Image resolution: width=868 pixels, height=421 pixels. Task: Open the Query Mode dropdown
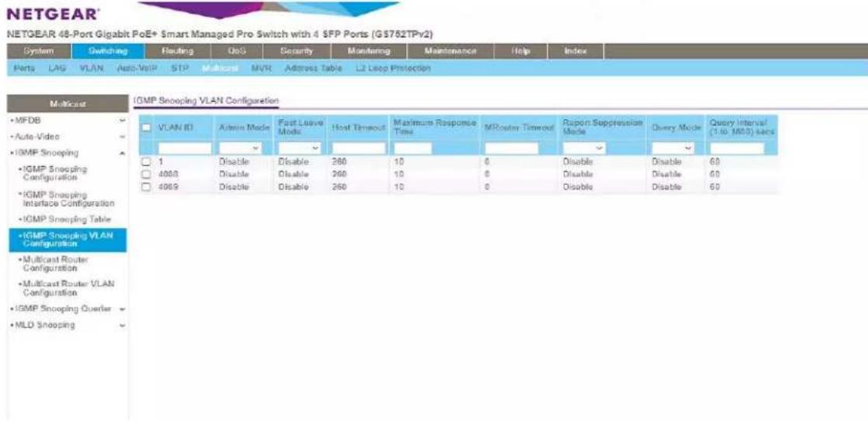pyautogui.click(x=673, y=148)
